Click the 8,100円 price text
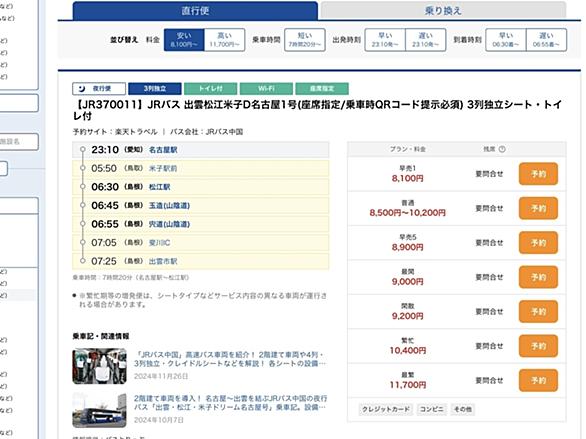Image resolution: width=586 pixels, height=439 pixels. tap(407, 179)
